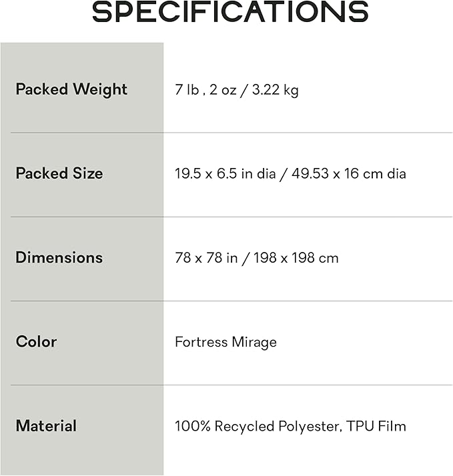The width and height of the screenshot is (453, 476).
Task: Click the word 'Mirage' in the color value
Action: click(254, 342)
